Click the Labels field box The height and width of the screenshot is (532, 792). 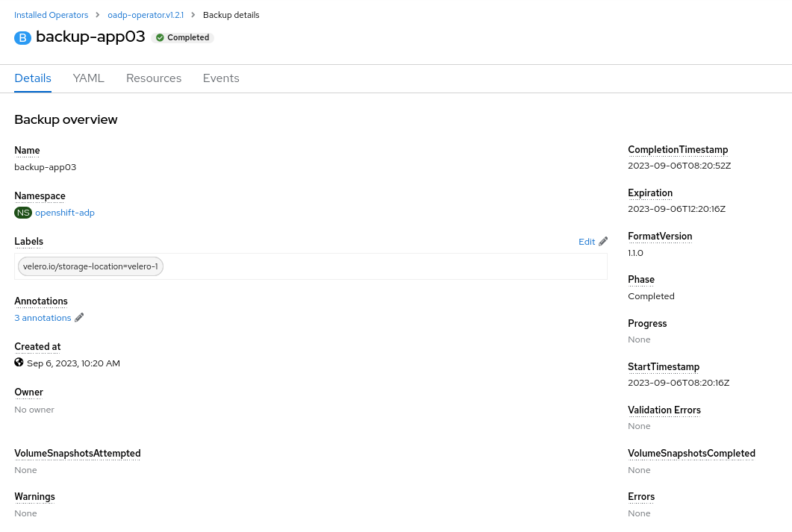pyautogui.click(x=311, y=266)
